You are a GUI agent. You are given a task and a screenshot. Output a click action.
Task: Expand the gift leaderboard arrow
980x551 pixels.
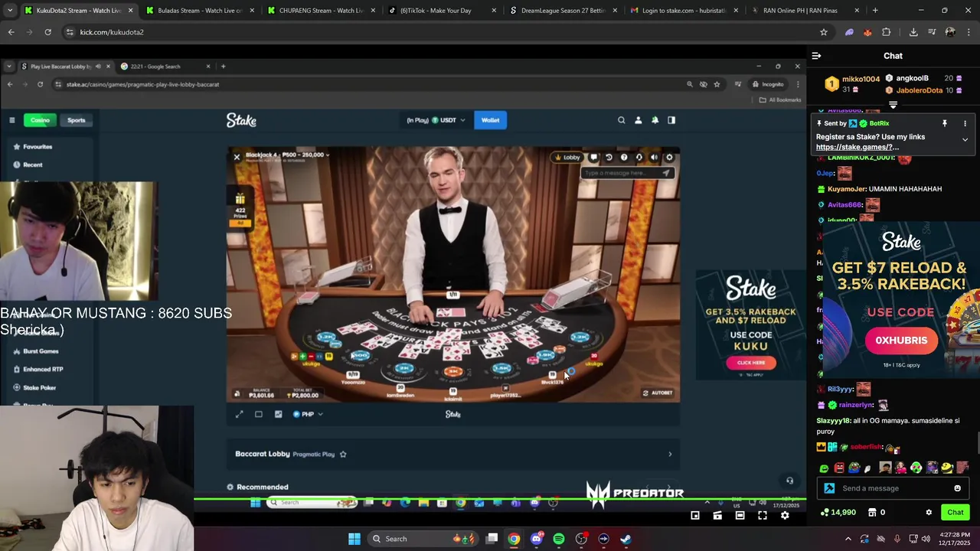[x=893, y=105]
